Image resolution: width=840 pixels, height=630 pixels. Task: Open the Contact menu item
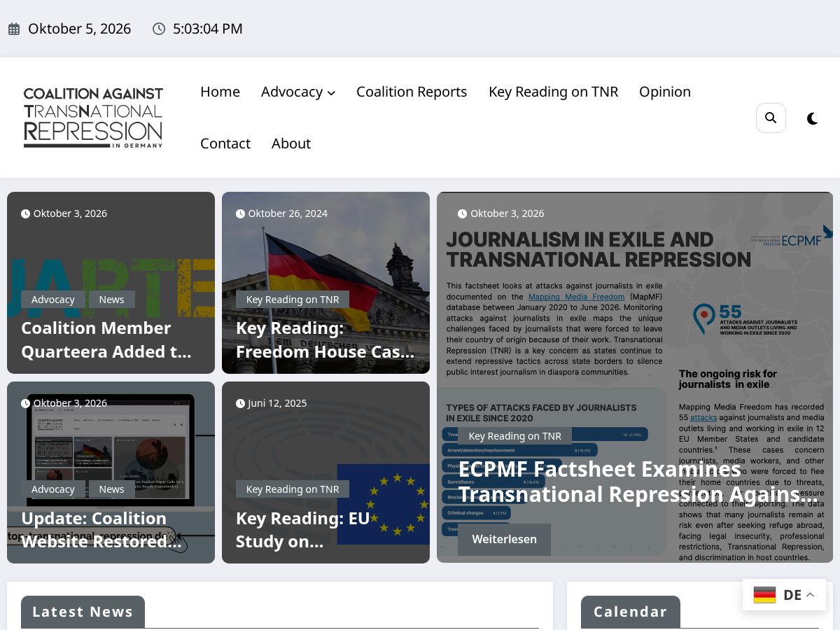pyautogui.click(x=225, y=143)
